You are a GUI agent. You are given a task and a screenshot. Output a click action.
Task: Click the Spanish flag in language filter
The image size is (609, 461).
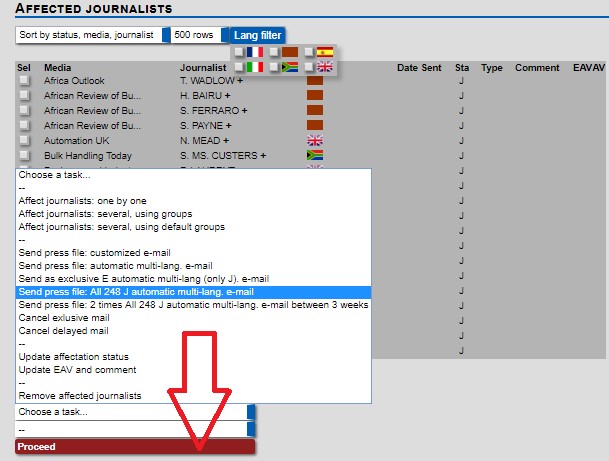click(x=326, y=51)
